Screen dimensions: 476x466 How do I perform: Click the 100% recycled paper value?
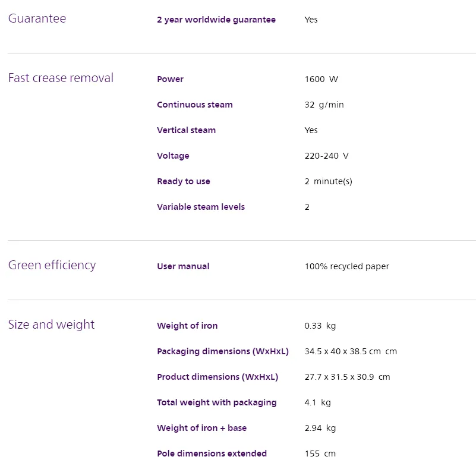click(x=346, y=266)
